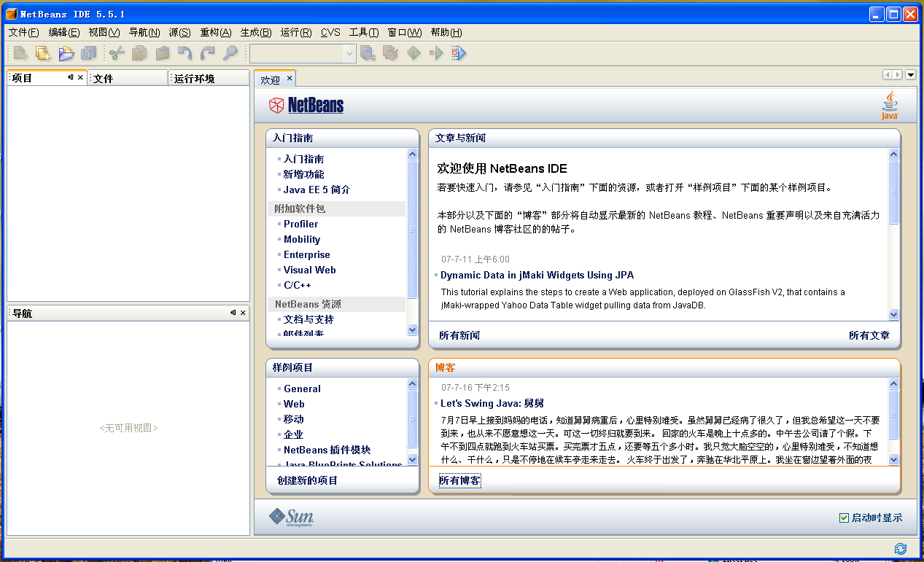Click the 文章与新闻 scrollbar thumb
This screenshot has height=562, width=924.
(893, 192)
